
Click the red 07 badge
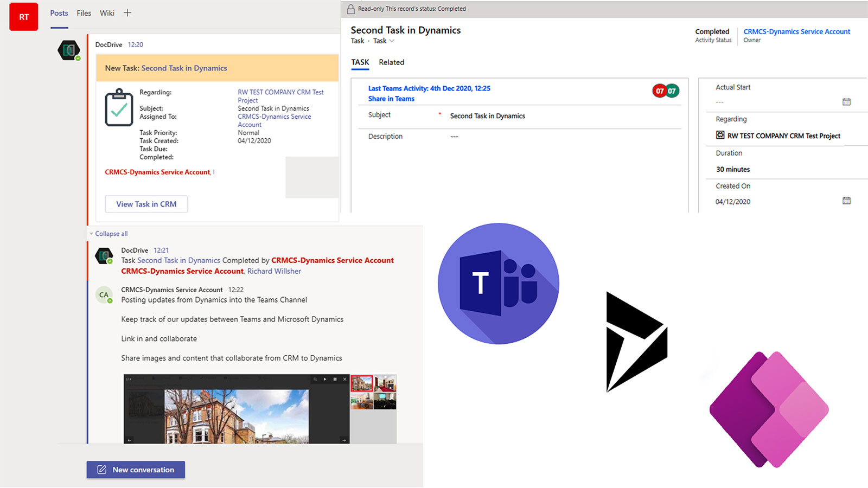659,91
